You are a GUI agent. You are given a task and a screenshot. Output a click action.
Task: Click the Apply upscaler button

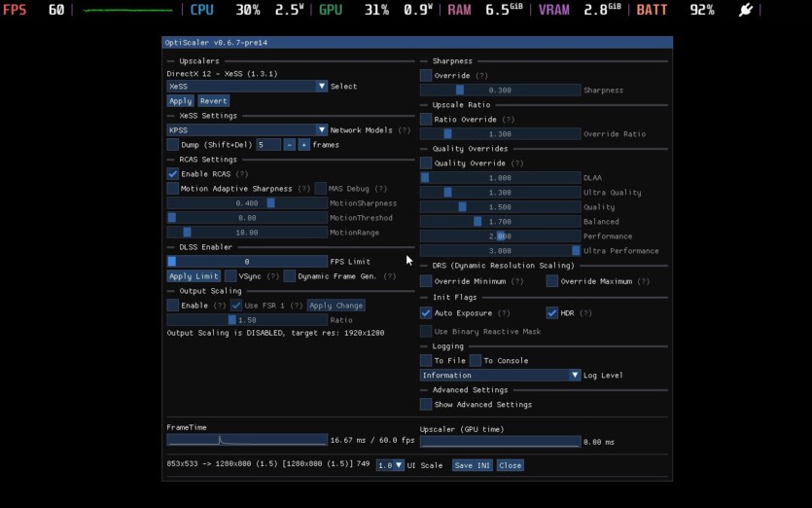pos(180,101)
